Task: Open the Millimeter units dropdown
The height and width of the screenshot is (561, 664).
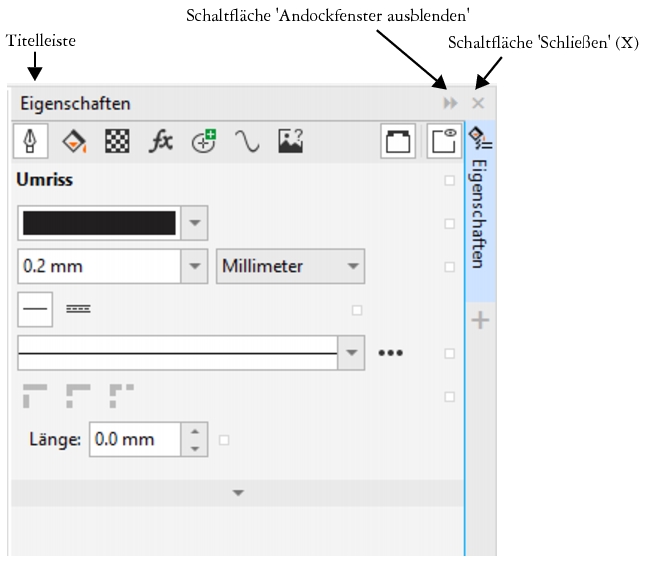Action: pyautogui.click(x=290, y=267)
